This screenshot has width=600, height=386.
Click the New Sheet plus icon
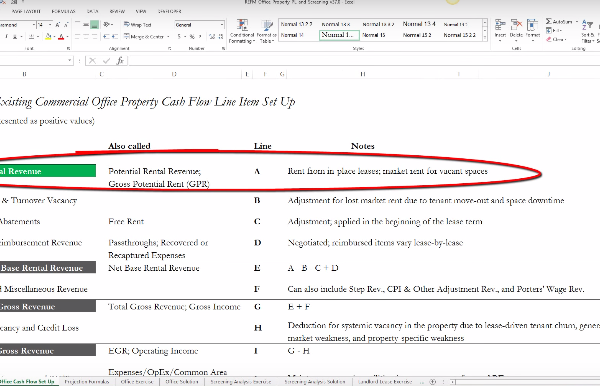coord(433,382)
